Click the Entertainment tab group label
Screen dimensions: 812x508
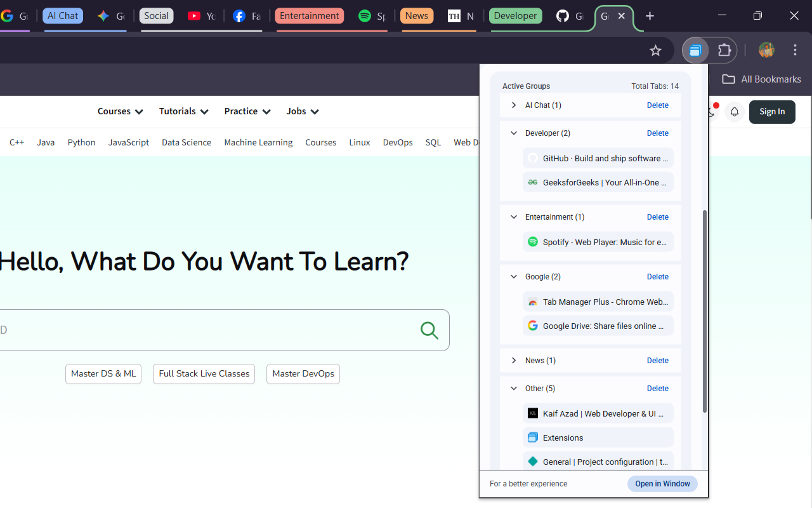pyautogui.click(x=310, y=16)
